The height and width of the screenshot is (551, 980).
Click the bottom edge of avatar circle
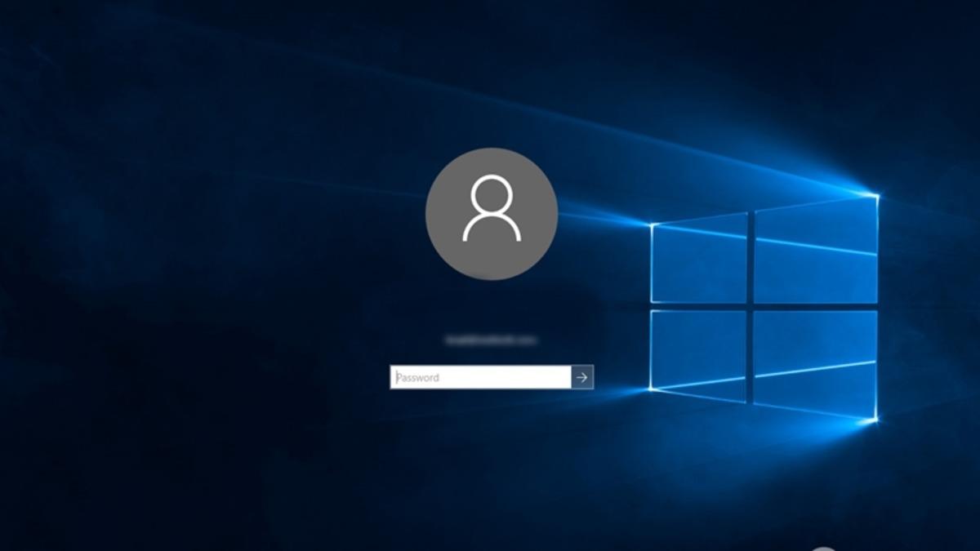[x=492, y=278]
